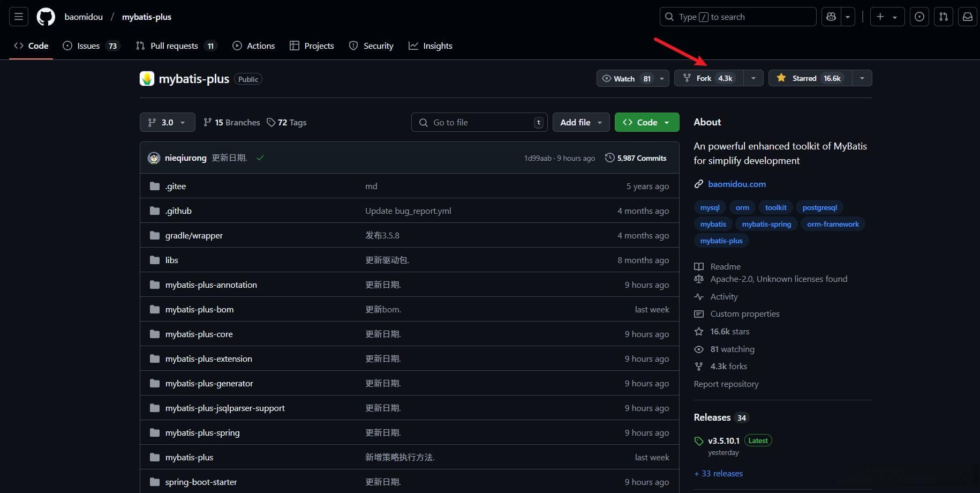Open the 3.0 branch selector
This screenshot has width=980, height=493.
pyautogui.click(x=167, y=122)
